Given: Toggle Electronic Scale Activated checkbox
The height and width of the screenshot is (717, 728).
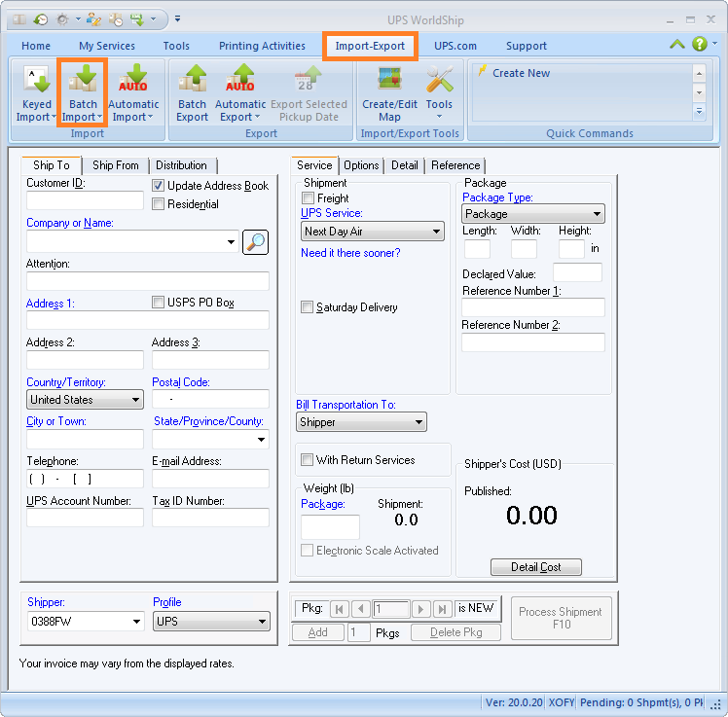Looking at the screenshot, I should tap(307, 551).
